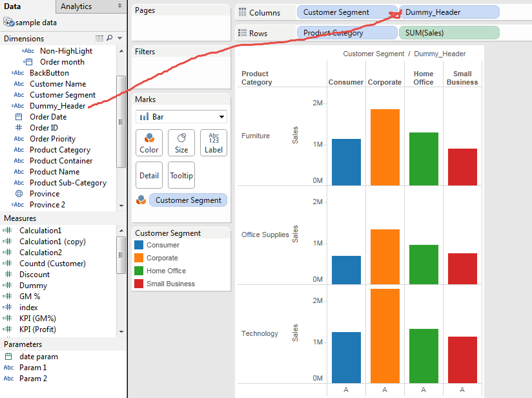Viewport: 532px width, 398px height.
Task: Click the measure icon next to GM %
Action: [x=7, y=297]
